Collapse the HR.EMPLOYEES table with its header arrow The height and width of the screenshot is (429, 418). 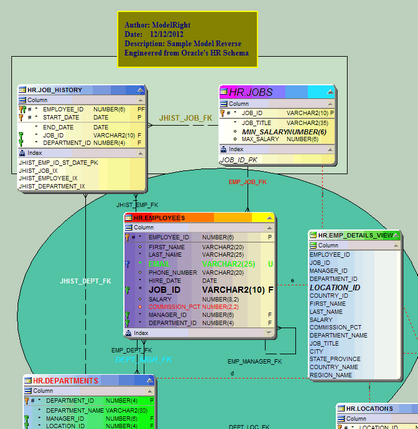tap(269, 218)
